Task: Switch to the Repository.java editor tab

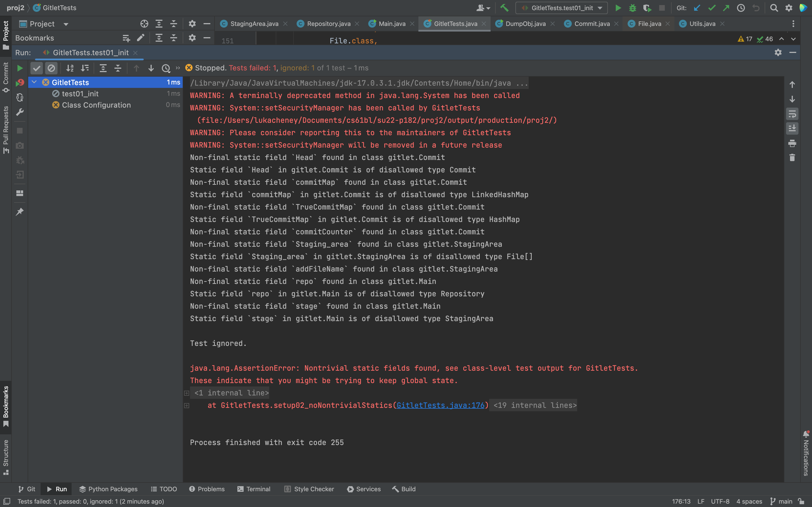Action: [x=328, y=24]
